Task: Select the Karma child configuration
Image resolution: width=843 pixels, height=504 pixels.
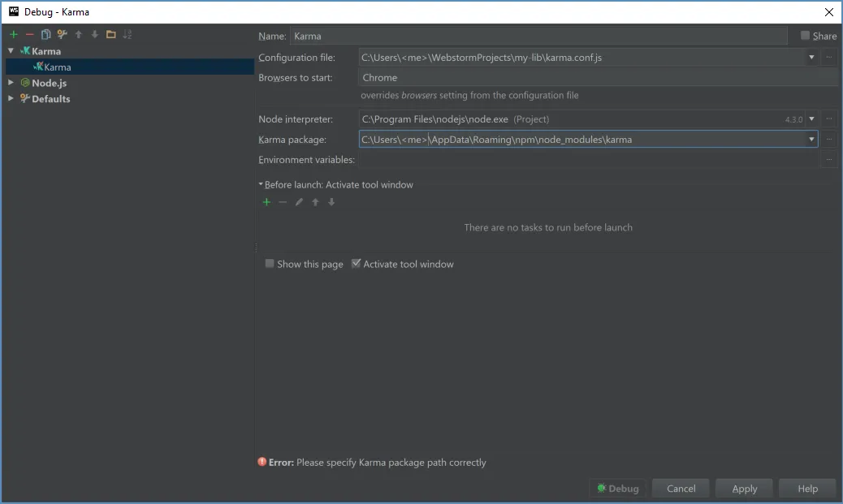Action: pyautogui.click(x=130, y=67)
